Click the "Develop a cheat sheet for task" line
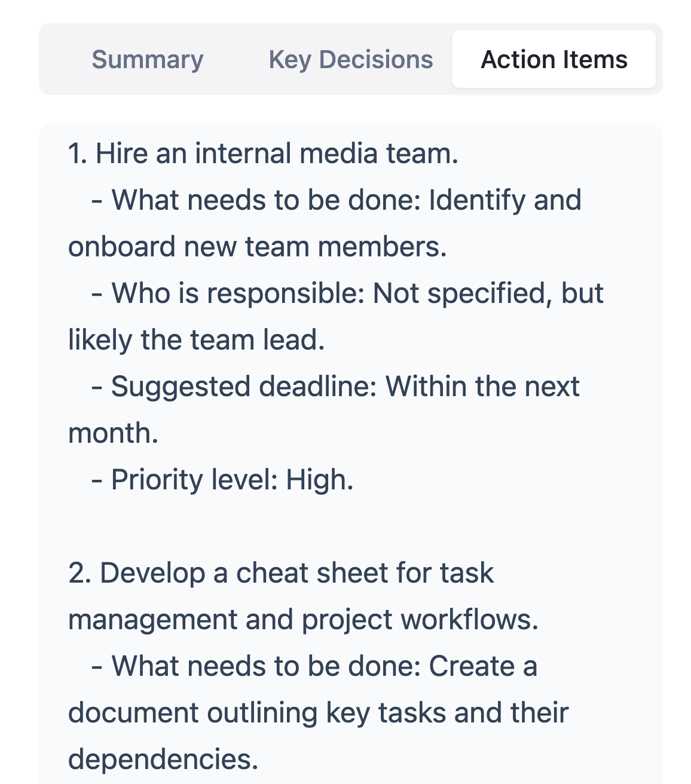The image size is (691, 784). (x=281, y=573)
